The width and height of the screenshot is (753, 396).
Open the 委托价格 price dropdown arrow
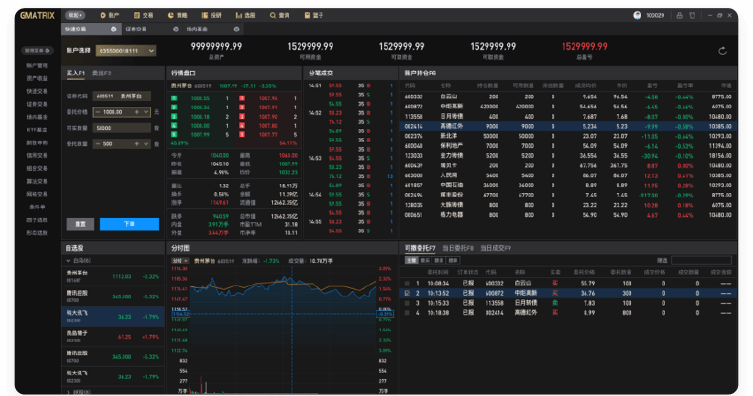(146, 112)
